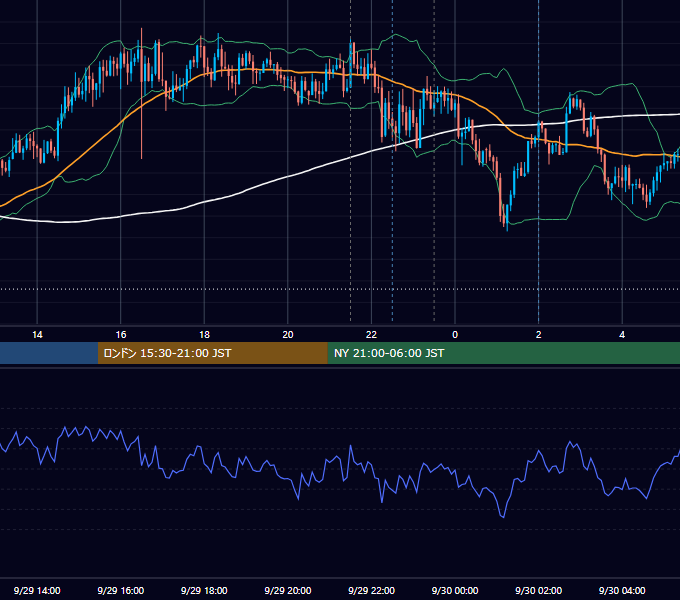Click the hour 18 axis tick label
This screenshot has height=600, width=680.
tap(204, 335)
